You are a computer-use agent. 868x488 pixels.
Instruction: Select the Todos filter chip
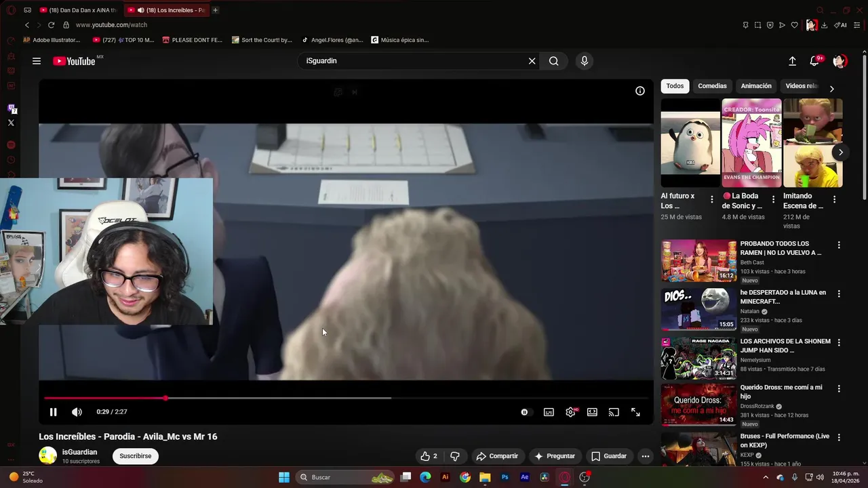[x=675, y=86]
